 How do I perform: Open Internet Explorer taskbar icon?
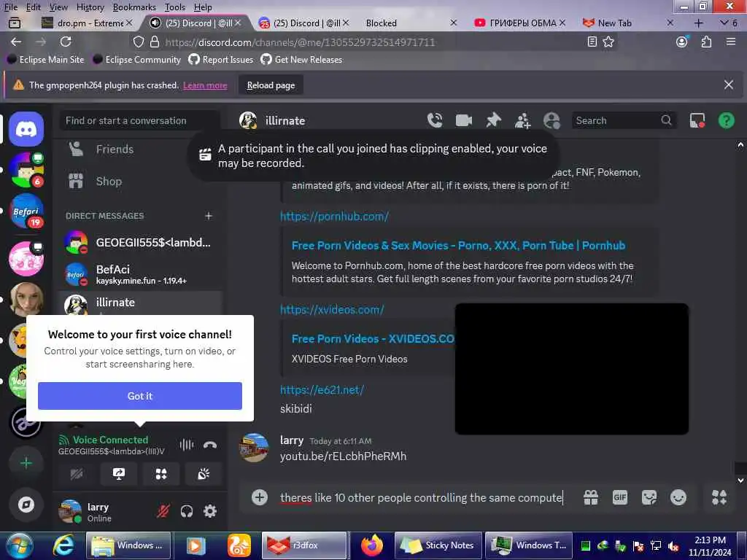pos(63,545)
